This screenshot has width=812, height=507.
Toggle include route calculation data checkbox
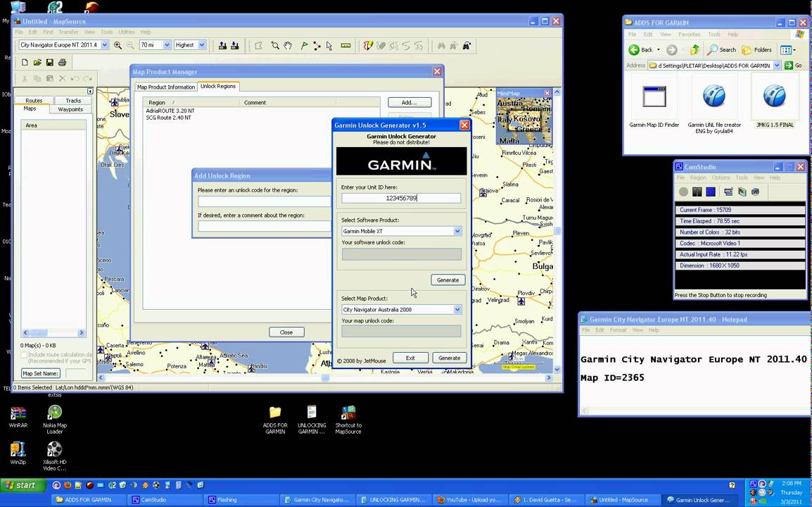[x=25, y=355]
